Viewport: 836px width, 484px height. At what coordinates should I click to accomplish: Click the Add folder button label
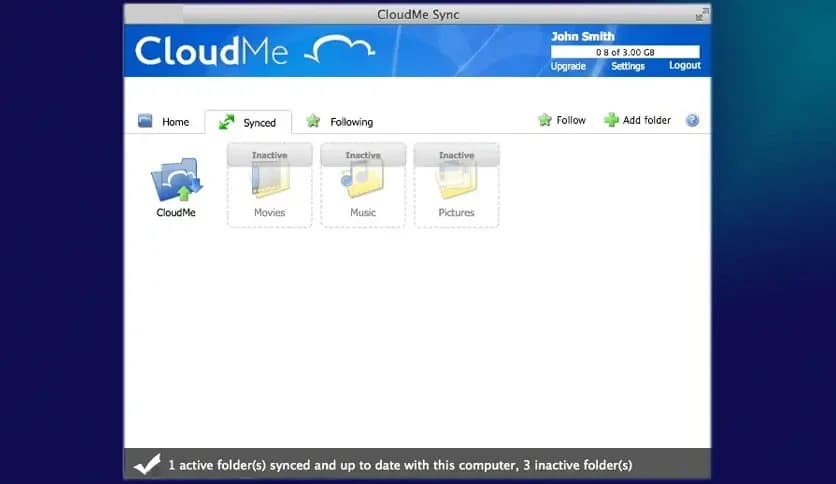(647, 120)
